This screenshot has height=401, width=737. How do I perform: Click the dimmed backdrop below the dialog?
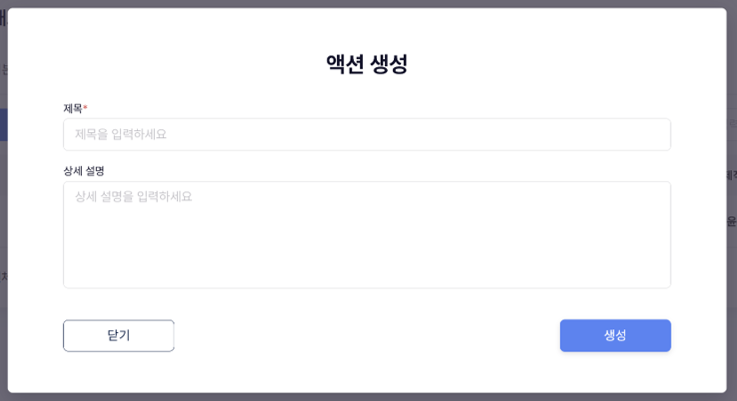point(367,397)
